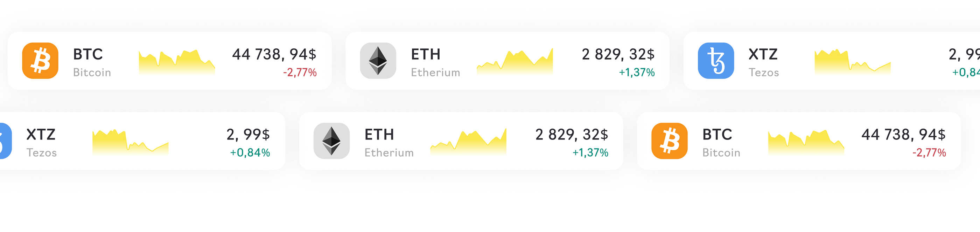980x232 pixels.
Task: Click the orange Bitcoin icon in bottom row
Action: click(669, 141)
